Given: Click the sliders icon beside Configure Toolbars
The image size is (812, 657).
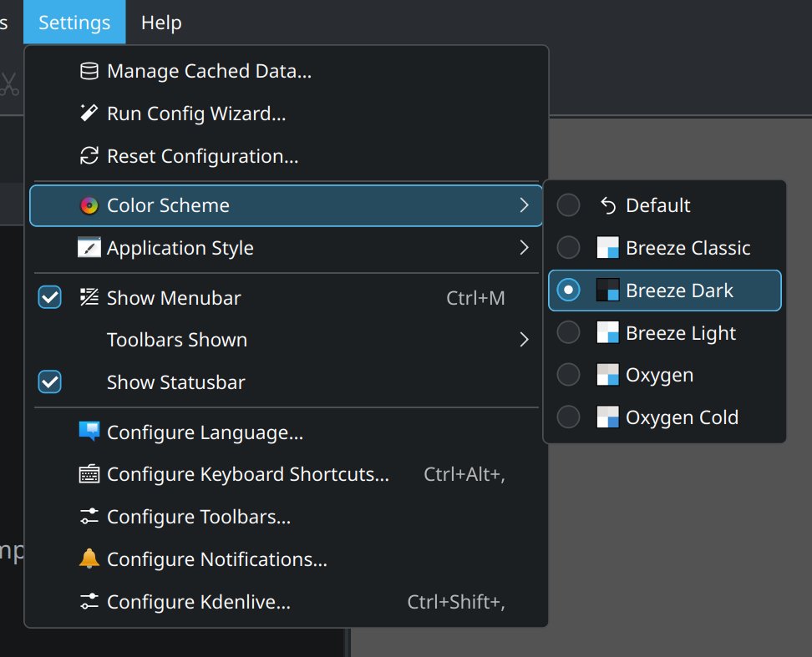Looking at the screenshot, I should [x=89, y=516].
